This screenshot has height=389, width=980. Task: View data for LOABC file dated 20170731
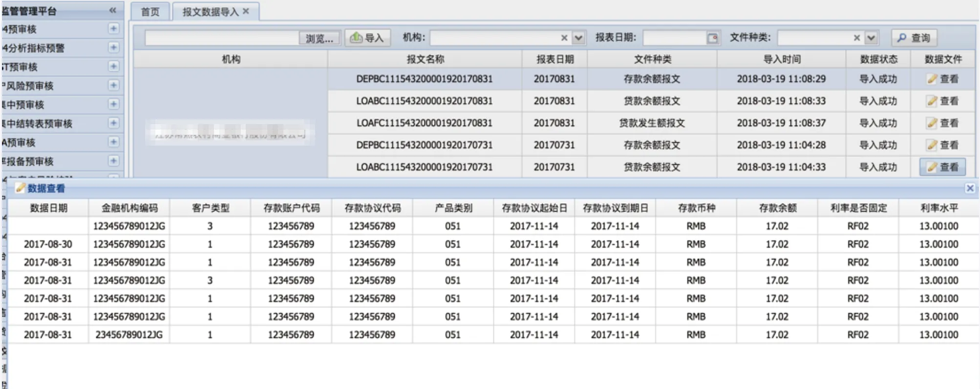tap(943, 167)
